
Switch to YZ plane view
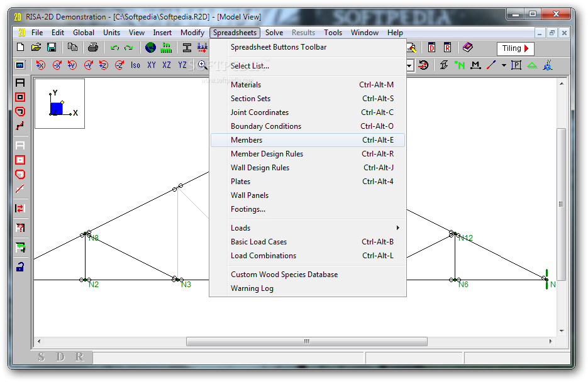click(x=182, y=65)
